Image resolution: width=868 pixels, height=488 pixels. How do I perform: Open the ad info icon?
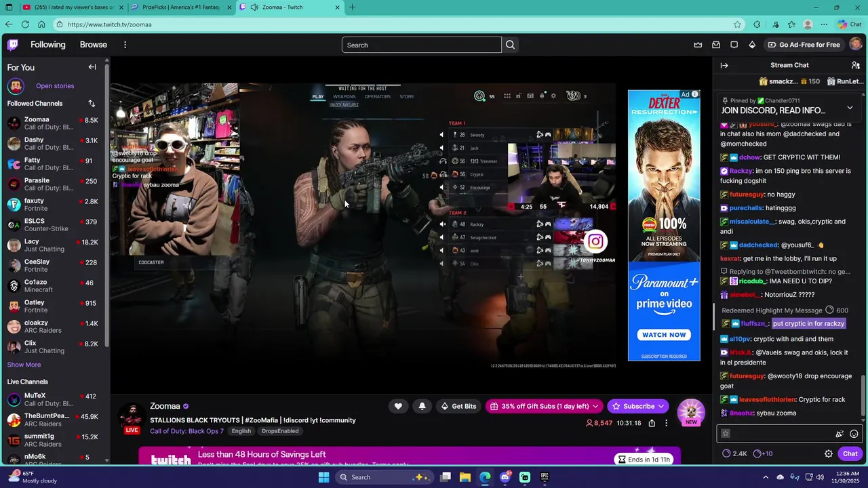click(x=695, y=94)
